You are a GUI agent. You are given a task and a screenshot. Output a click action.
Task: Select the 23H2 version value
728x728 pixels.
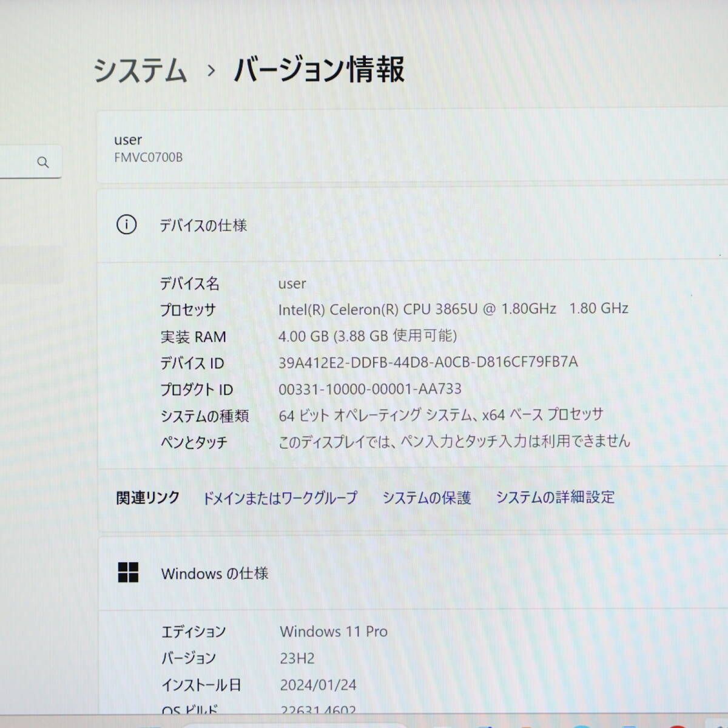[297, 658]
